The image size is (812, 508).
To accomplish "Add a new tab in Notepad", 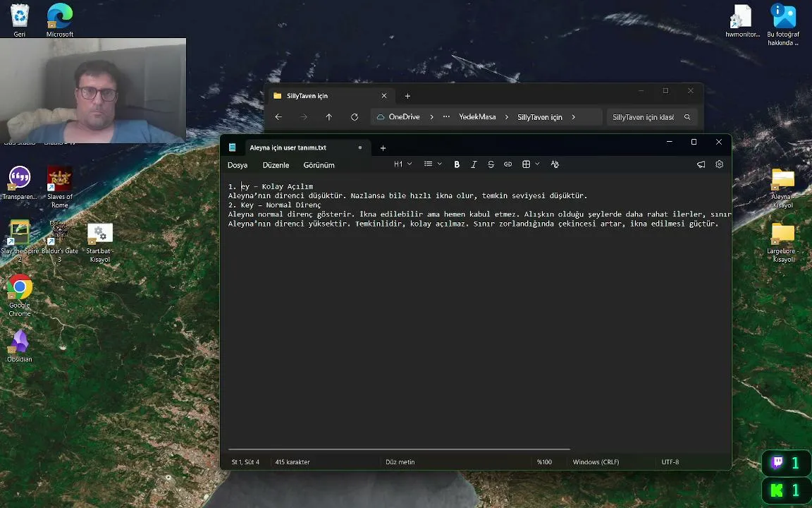I will tap(383, 147).
